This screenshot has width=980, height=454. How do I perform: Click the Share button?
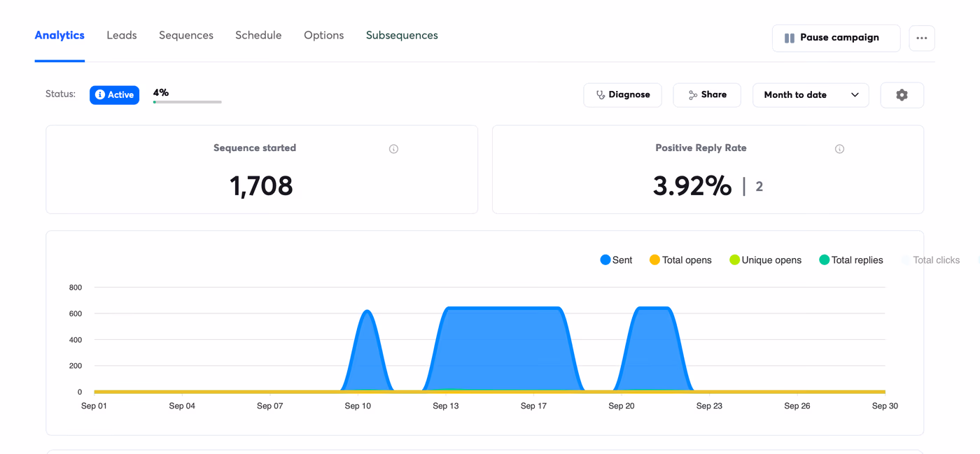[x=707, y=94]
